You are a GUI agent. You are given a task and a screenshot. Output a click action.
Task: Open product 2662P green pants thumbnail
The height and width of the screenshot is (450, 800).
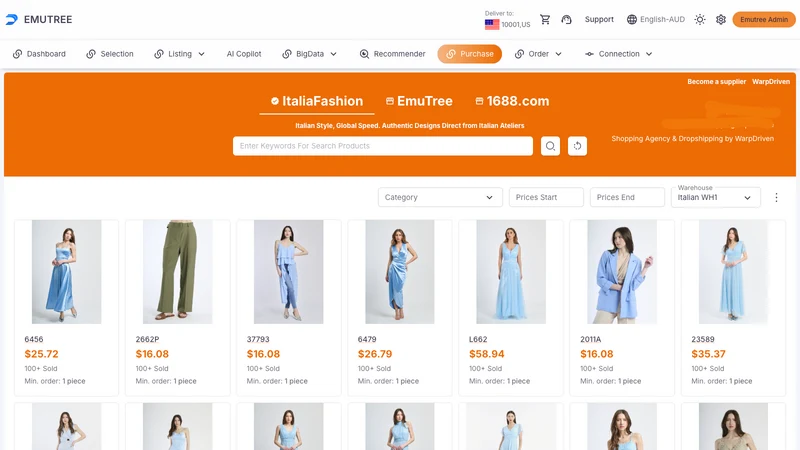coord(178,272)
